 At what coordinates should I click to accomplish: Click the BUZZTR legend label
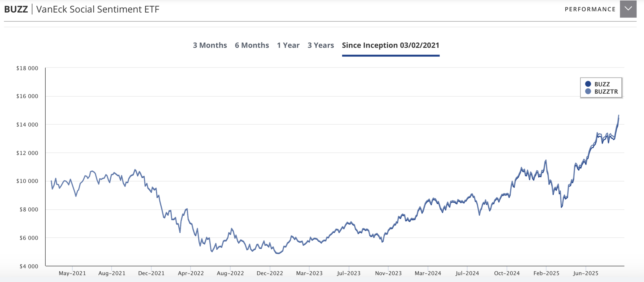pyautogui.click(x=606, y=91)
